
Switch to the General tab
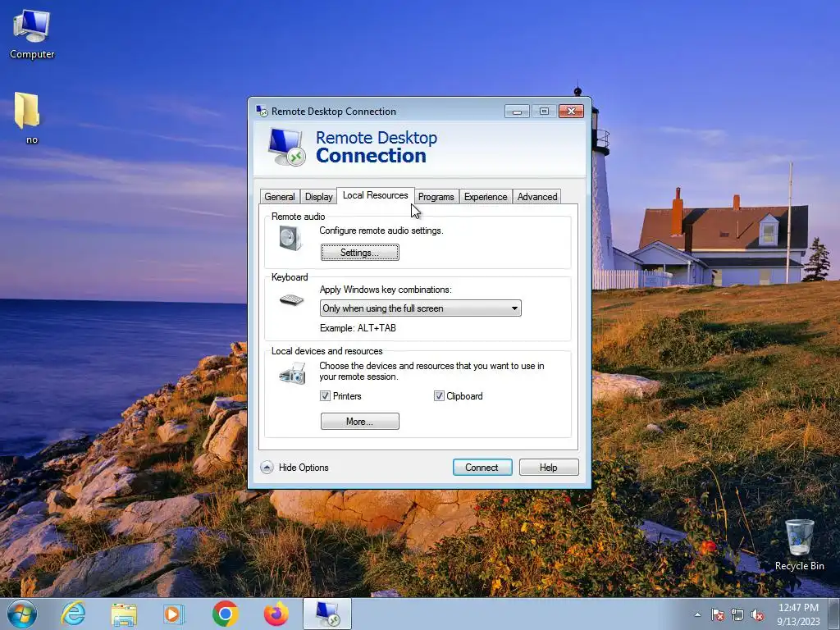[x=280, y=197]
